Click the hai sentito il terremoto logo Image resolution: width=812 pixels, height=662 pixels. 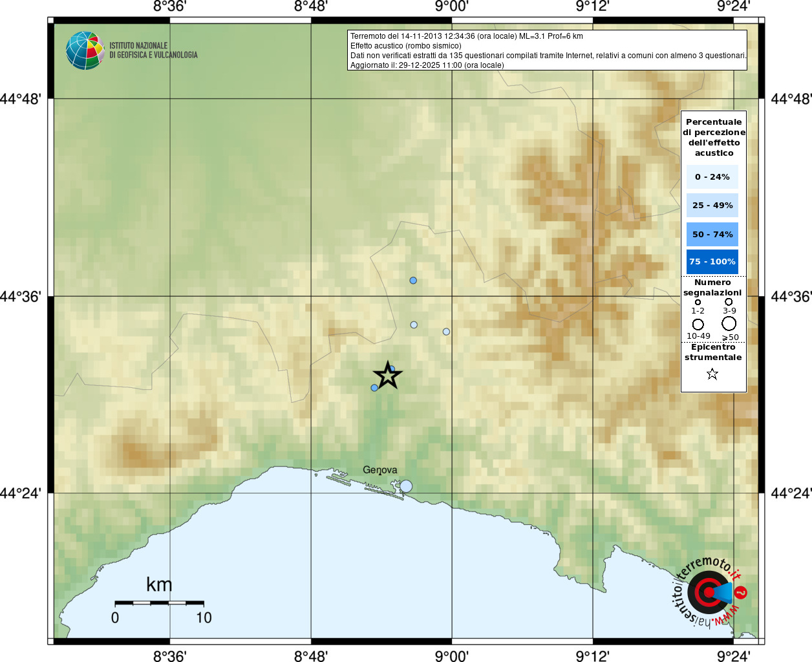(709, 592)
